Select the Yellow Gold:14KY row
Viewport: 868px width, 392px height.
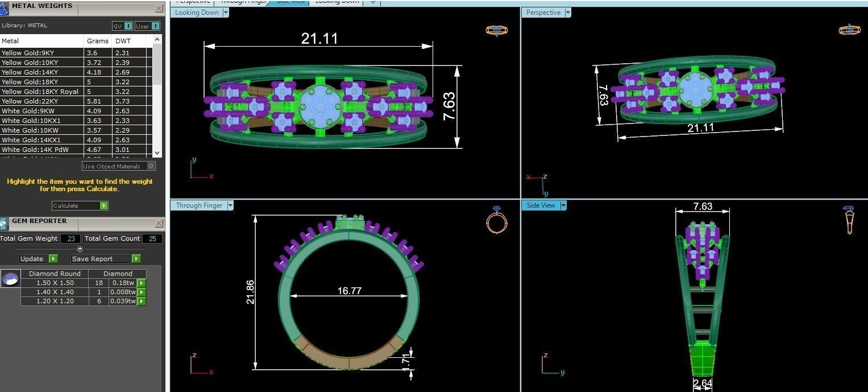pos(77,72)
